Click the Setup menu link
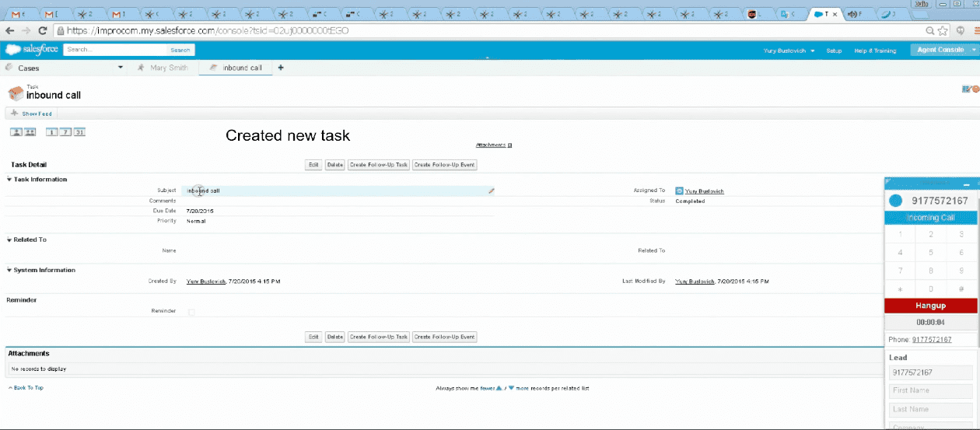 834,51
